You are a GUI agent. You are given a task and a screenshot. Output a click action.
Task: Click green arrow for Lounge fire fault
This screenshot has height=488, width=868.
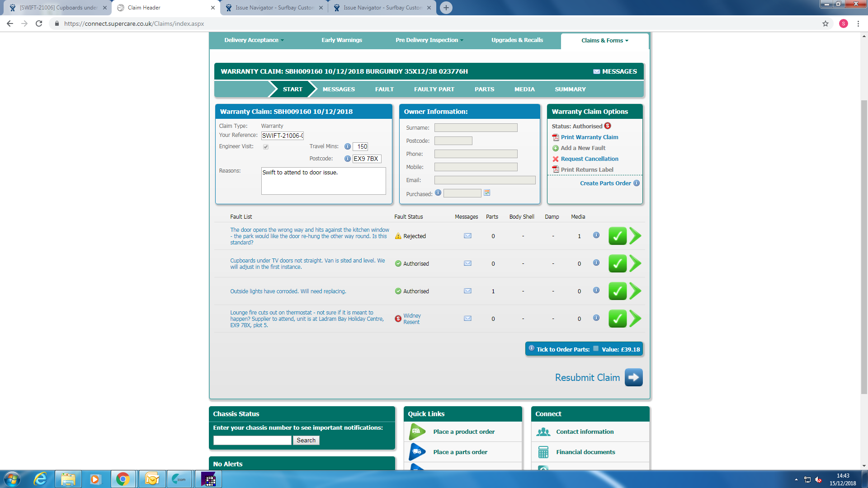(635, 319)
